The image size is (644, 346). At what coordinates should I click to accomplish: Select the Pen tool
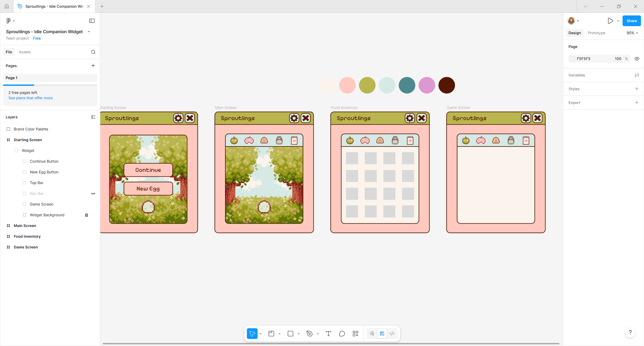(x=309, y=334)
